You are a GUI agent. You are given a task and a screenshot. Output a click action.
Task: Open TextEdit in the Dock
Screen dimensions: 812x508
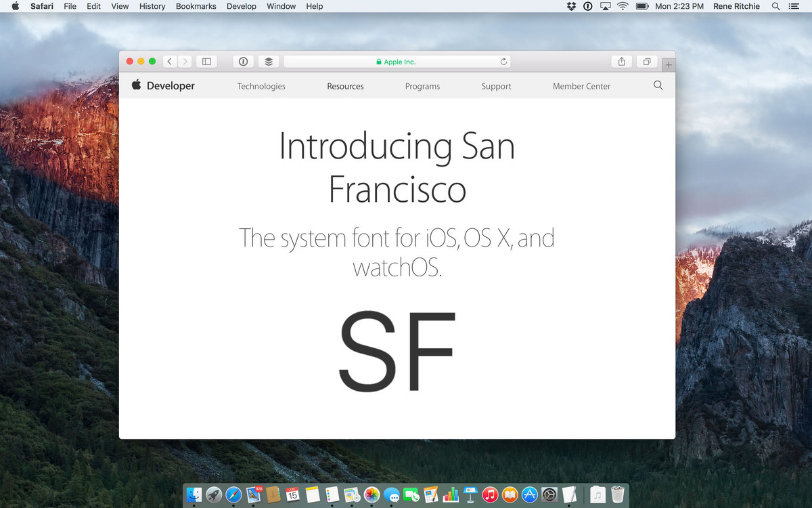click(570, 495)
